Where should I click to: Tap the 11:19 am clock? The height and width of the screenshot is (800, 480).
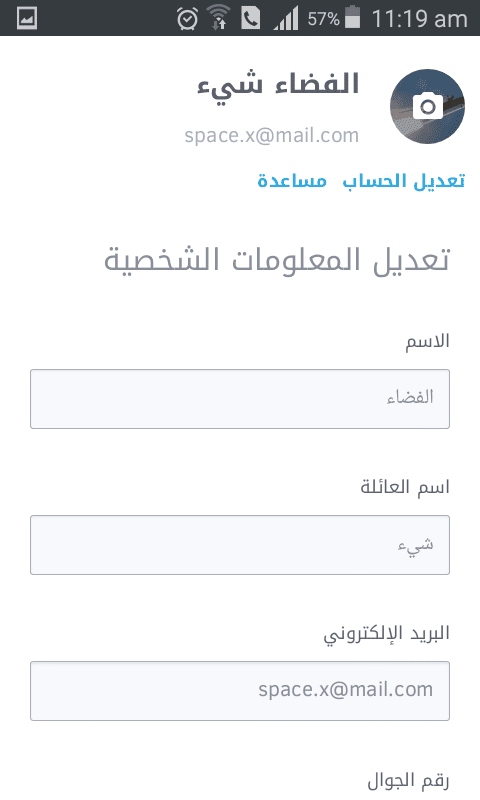click(x=419, y=19)
